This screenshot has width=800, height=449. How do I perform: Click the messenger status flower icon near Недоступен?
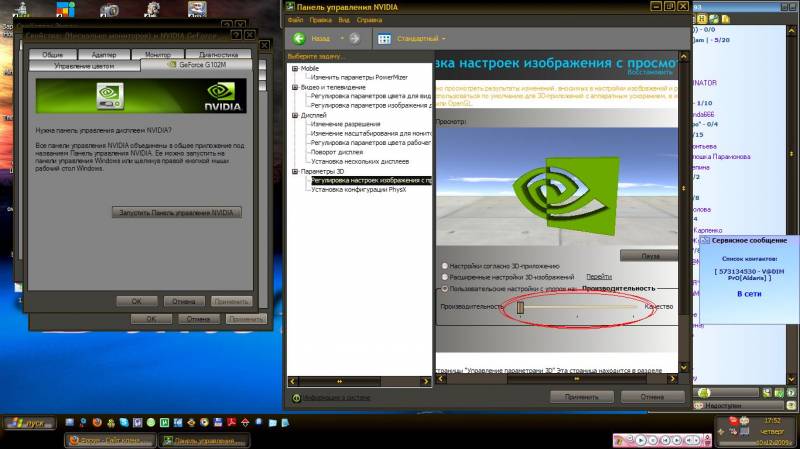(x=698, y=406)
